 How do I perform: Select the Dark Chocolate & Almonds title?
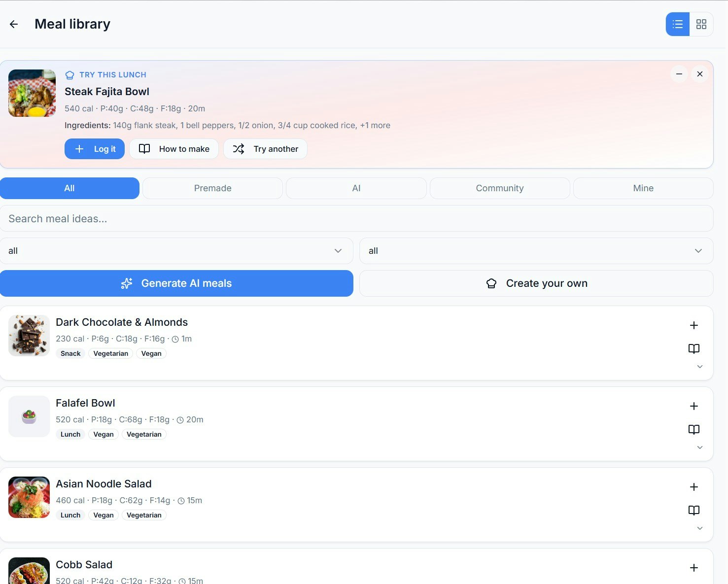122,322
